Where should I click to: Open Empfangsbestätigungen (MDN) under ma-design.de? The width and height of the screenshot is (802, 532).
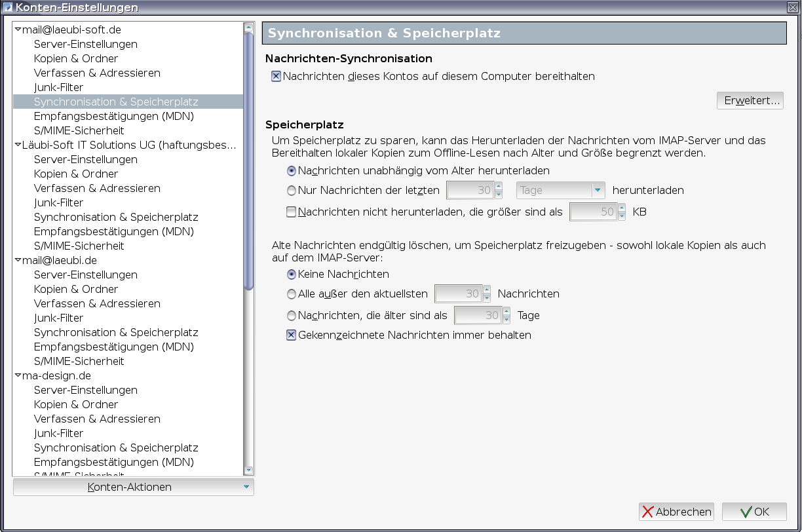pyautogui.click(x=114, y=462)
